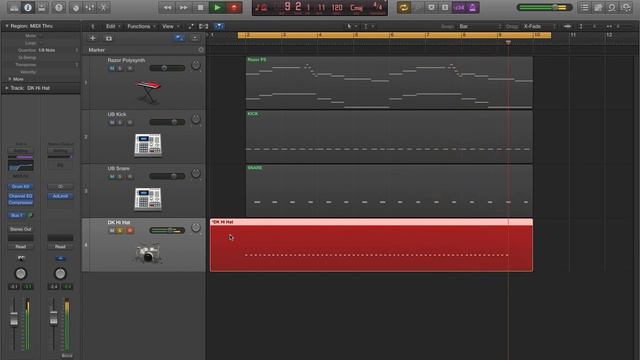The width and height of the screenshot is (640, 360).
Task: Toggle record enable on DK Hi Hat track
Action: [x=130, y=231]
